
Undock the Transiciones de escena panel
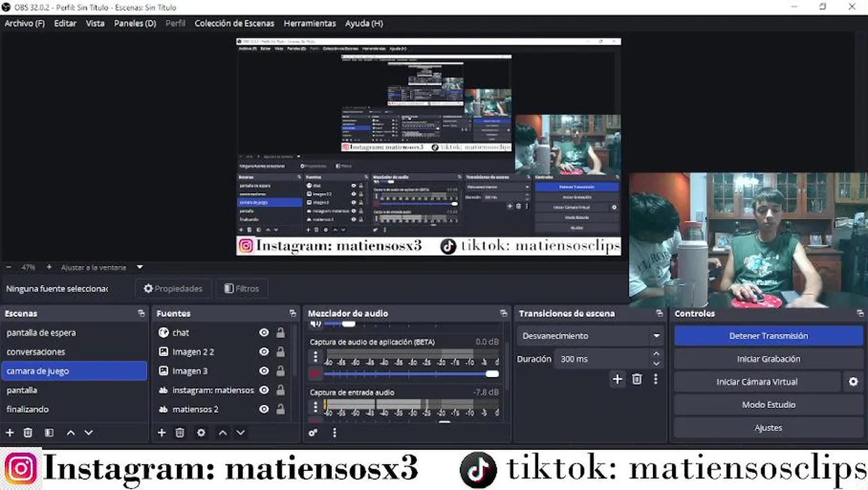659,314
